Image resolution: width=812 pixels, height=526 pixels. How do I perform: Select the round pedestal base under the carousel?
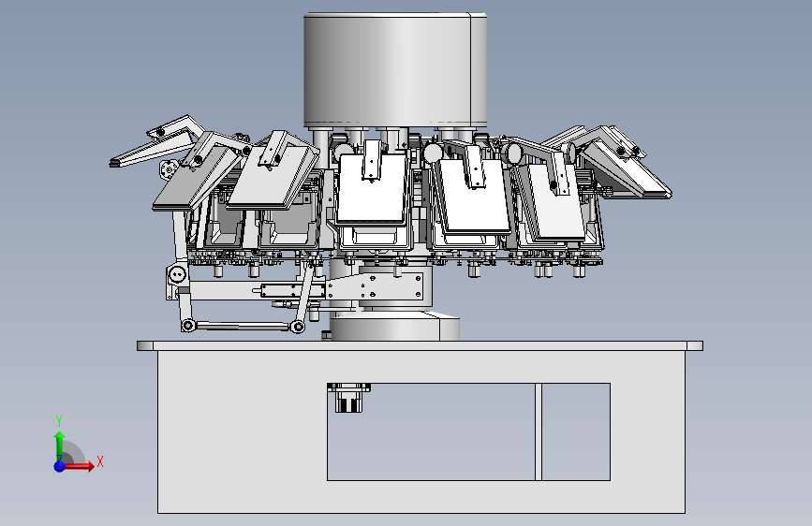point(394,328)
